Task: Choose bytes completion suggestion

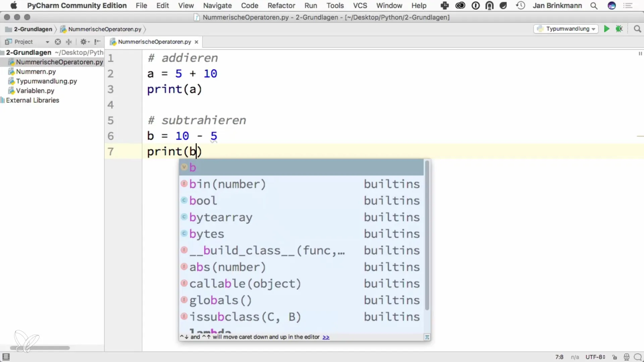Action: point(302,234)
